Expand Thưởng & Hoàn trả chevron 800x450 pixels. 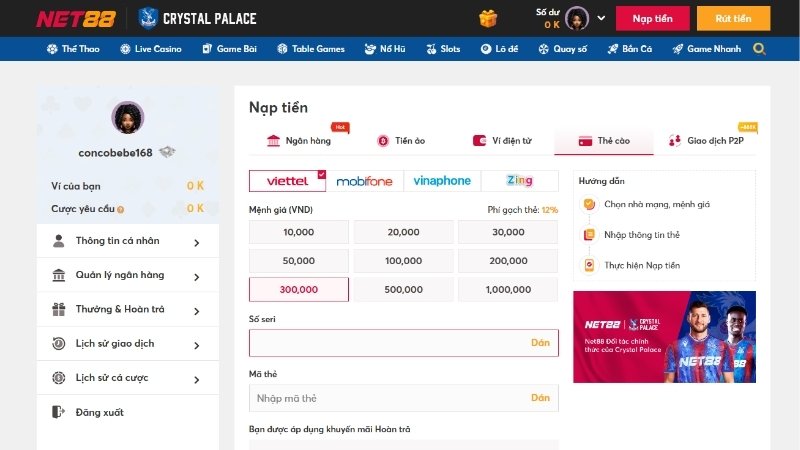click(x=196, y=311)
